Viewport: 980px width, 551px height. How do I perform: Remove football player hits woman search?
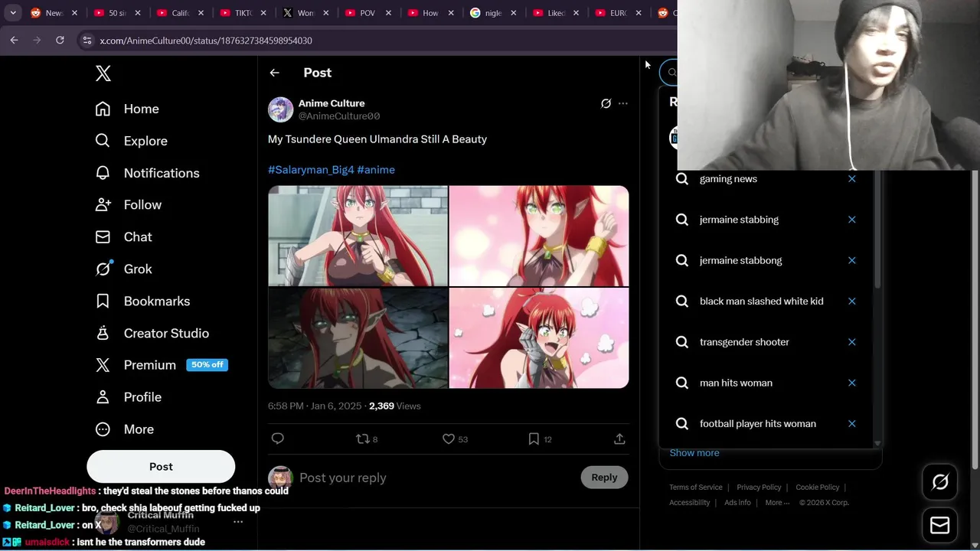pos(851,423)
